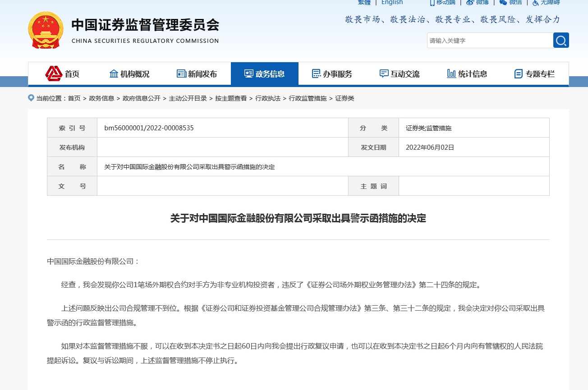Click the 互动交流 speech bubble icon
Screen dimensions: 588x390
pos(384,73)
